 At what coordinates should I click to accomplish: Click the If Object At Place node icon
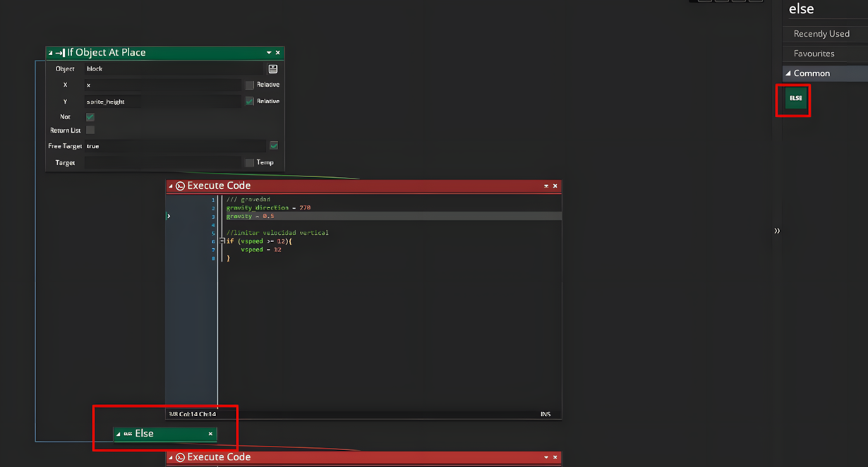[60, 53]
